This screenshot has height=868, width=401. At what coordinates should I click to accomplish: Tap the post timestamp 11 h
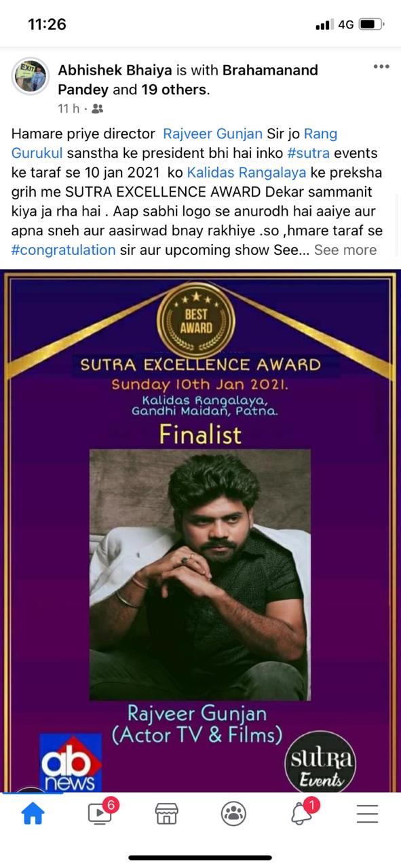click(68, 108)
